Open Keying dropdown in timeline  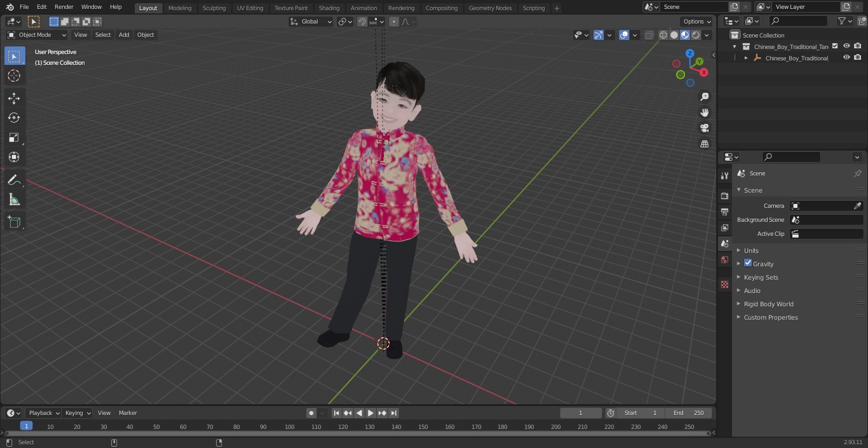(78, 413)
